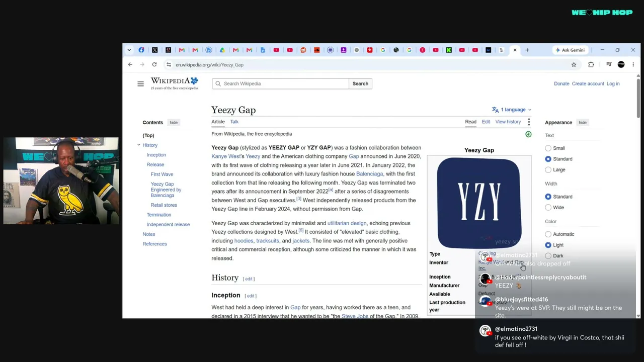Select Standard text size
644x362 pixels.
(548, 159)
